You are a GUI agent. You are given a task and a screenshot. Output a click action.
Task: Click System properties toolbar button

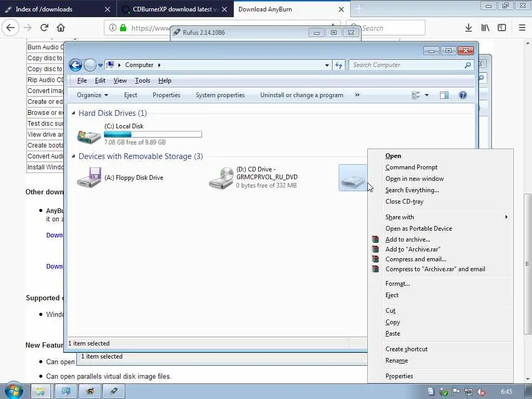pos(220,95)
